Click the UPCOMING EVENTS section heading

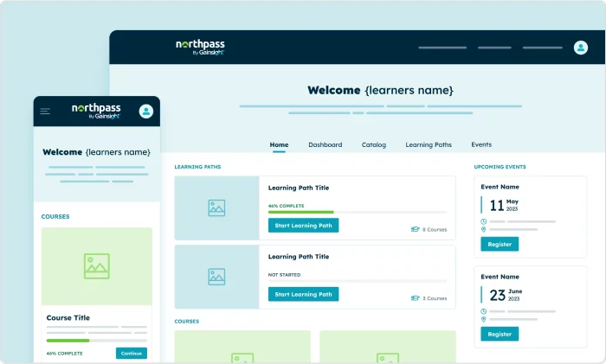tap(500, 167)
